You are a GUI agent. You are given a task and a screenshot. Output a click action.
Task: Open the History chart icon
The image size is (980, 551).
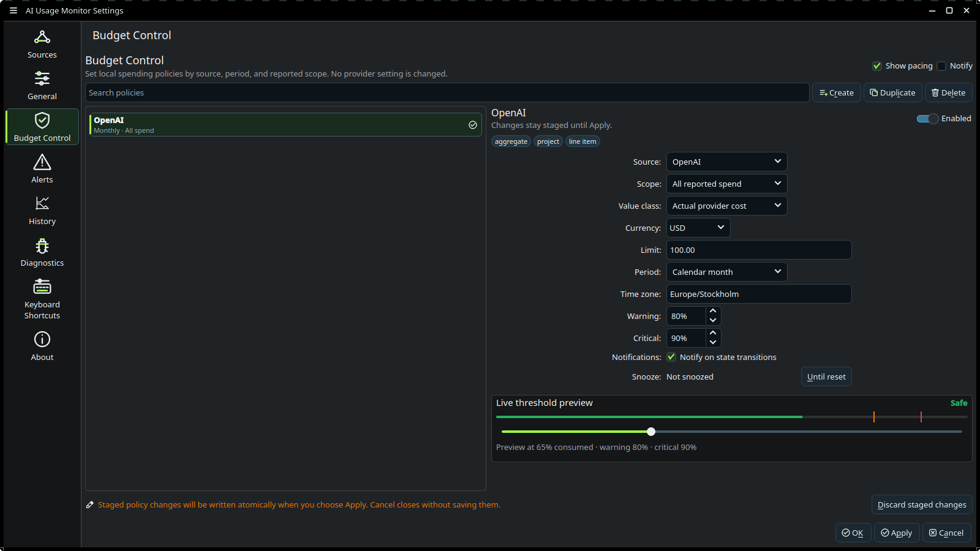(42, 203)
